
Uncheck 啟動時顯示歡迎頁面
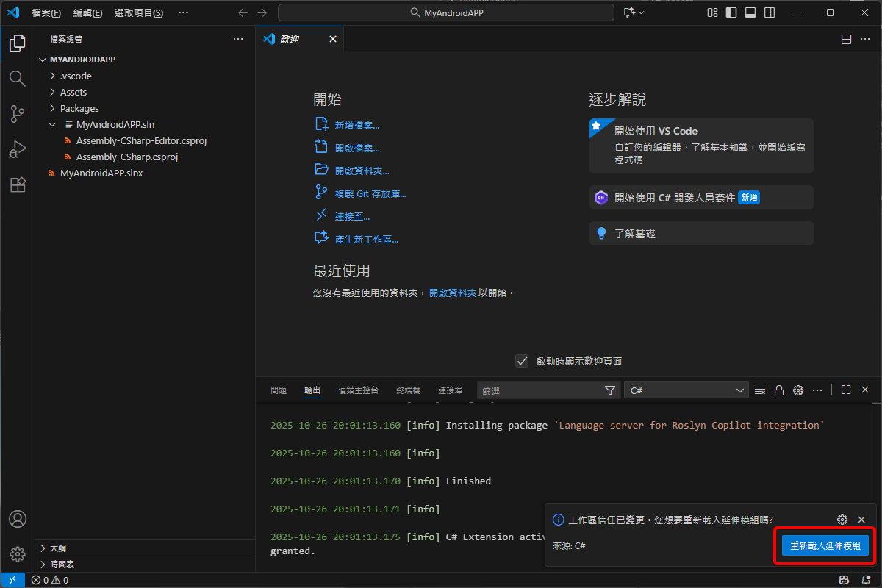[522, 361]
